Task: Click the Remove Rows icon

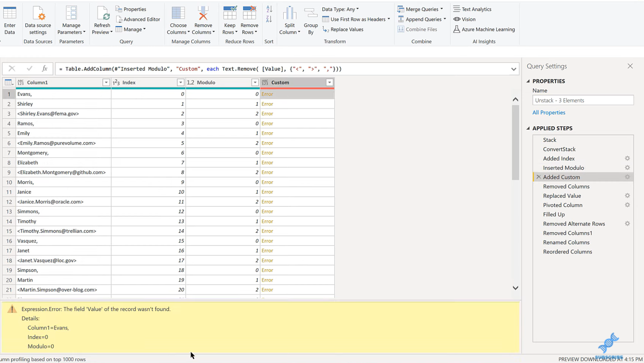Action: click(x=250, y=13)
